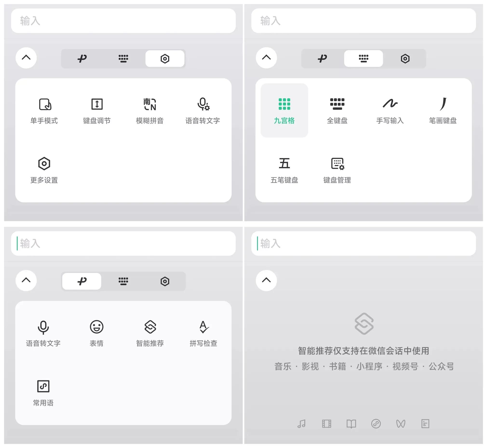Open 键盘管理 keyboard management
The height and width of the screenshot is (448, 487).
[x=337, y=170]
